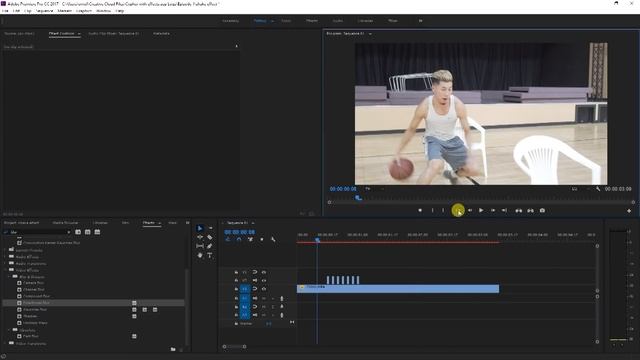Filter effects by 32-bit Color icon
The height and width of the screenshot is (360, 640).
[x=87, y=232]
